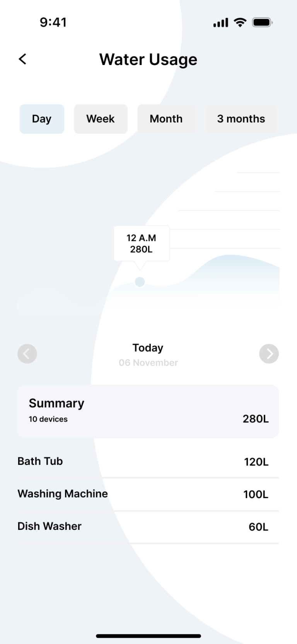Tap the battery status icon
The image size is (297, 644).
(x=262, y=22)
